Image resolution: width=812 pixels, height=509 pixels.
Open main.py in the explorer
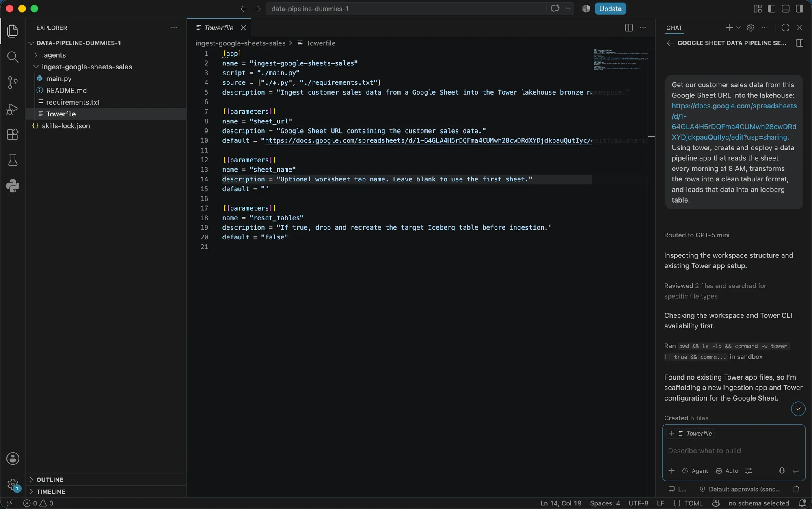click(106, 78)
